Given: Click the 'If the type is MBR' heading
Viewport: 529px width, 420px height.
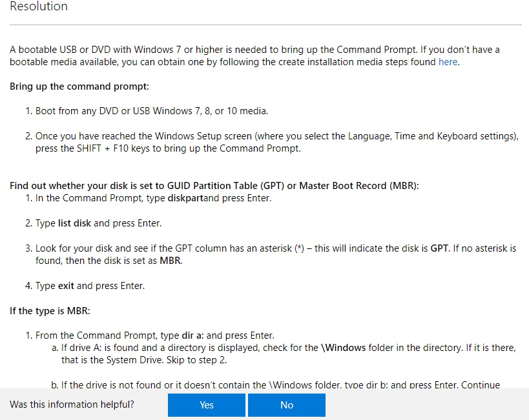Looking at the screenshot, I should pos(50,311).
